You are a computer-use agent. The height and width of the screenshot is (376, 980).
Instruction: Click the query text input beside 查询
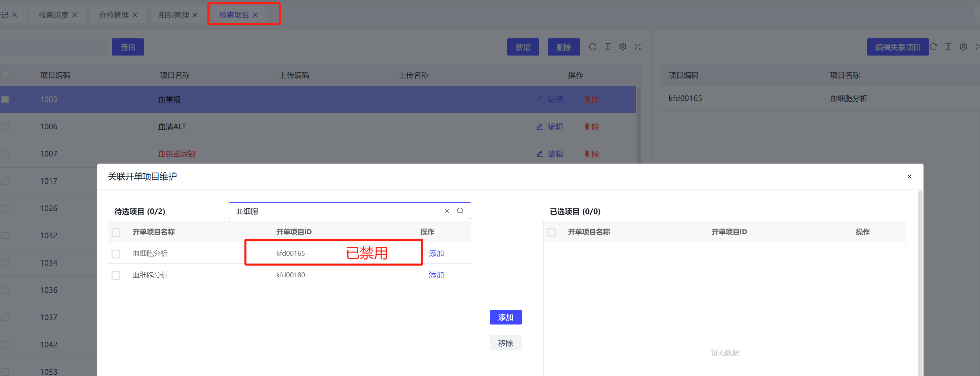(x=54, y=47)
